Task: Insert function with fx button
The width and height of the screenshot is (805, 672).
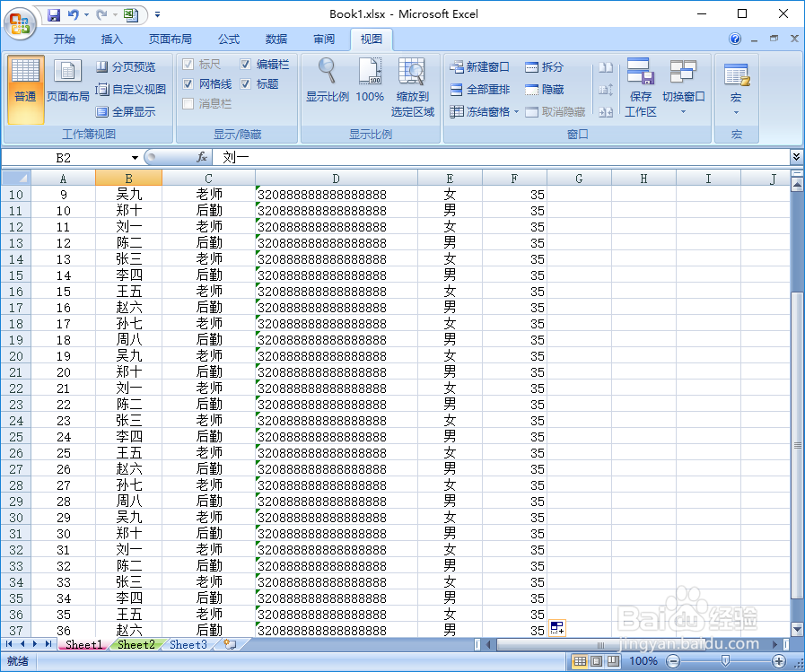Action: click(202, 157)
